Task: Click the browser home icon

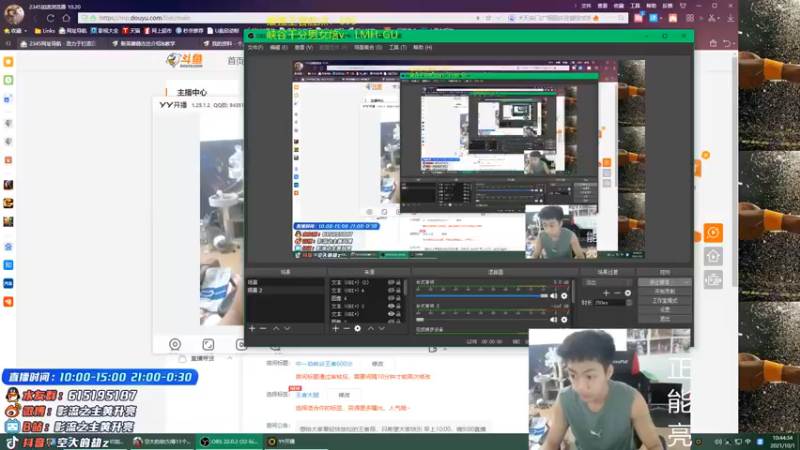Action: [x=66, y=18]
